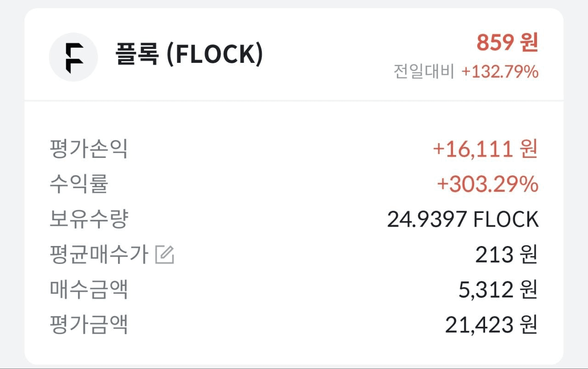Viewport: 588px width, 369px height.
Task: Click the divider line below the header
Action: 294,101
